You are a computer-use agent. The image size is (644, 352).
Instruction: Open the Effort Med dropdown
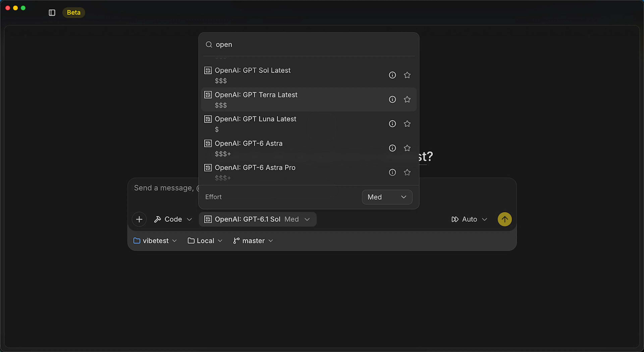(387, 197)
